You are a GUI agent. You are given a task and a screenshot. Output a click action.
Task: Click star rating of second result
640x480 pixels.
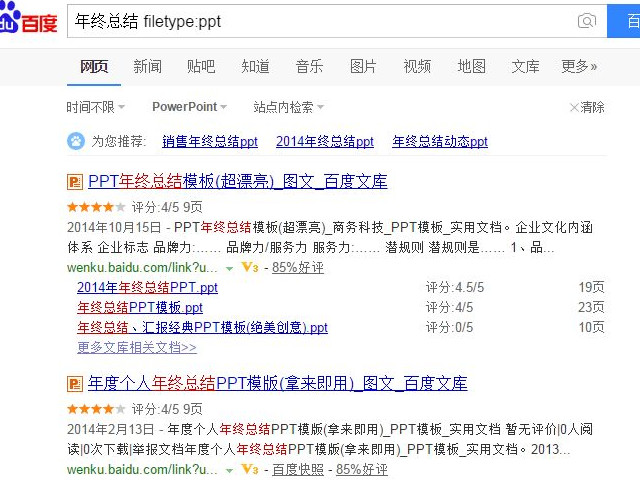pyautogui.click(x=96, y=409)
